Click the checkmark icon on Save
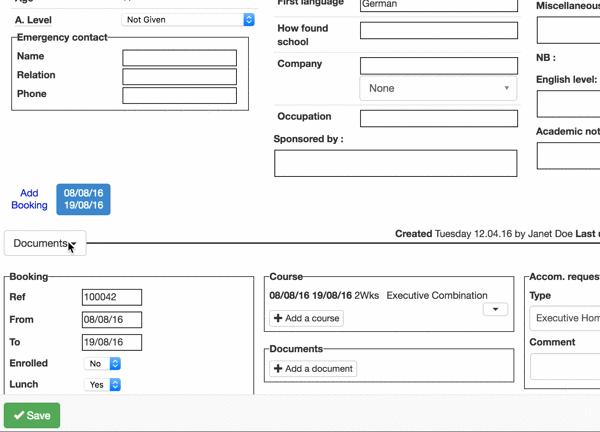600x432 pixels. coord(19,415)
